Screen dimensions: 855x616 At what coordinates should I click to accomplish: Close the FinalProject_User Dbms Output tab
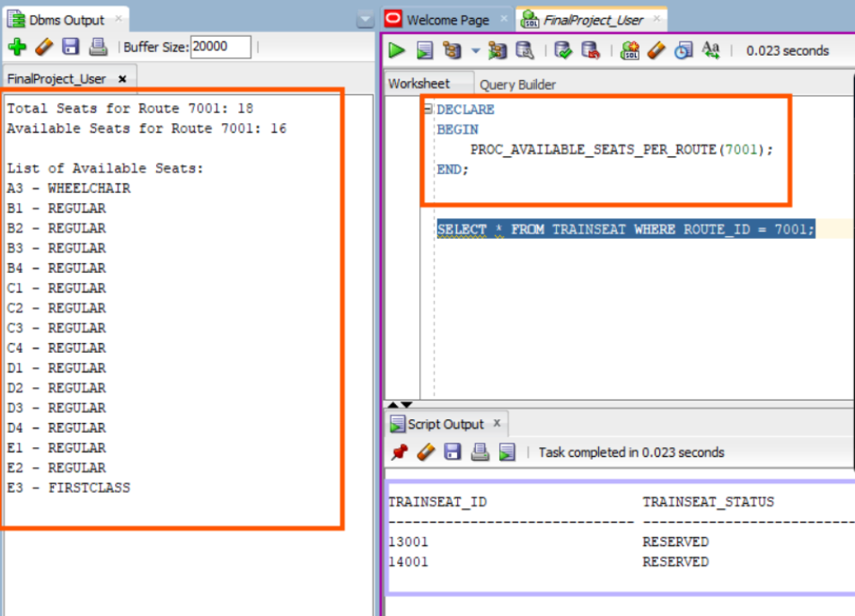(122, 79)
